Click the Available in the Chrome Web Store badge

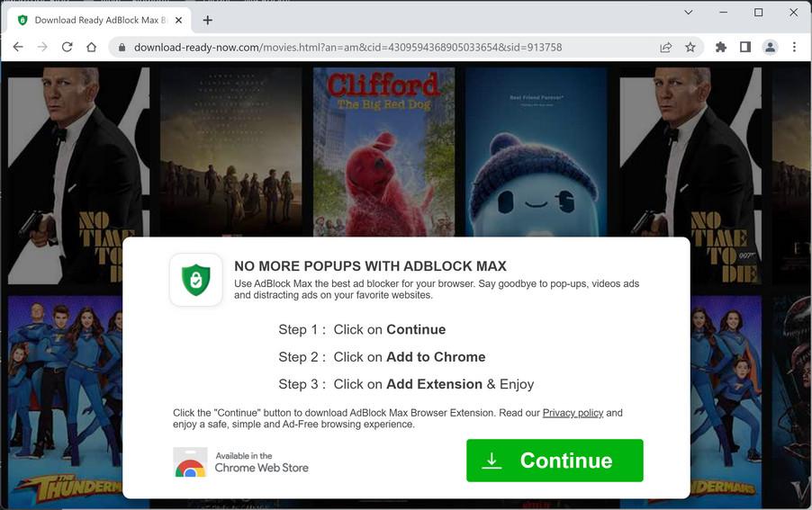240,462
